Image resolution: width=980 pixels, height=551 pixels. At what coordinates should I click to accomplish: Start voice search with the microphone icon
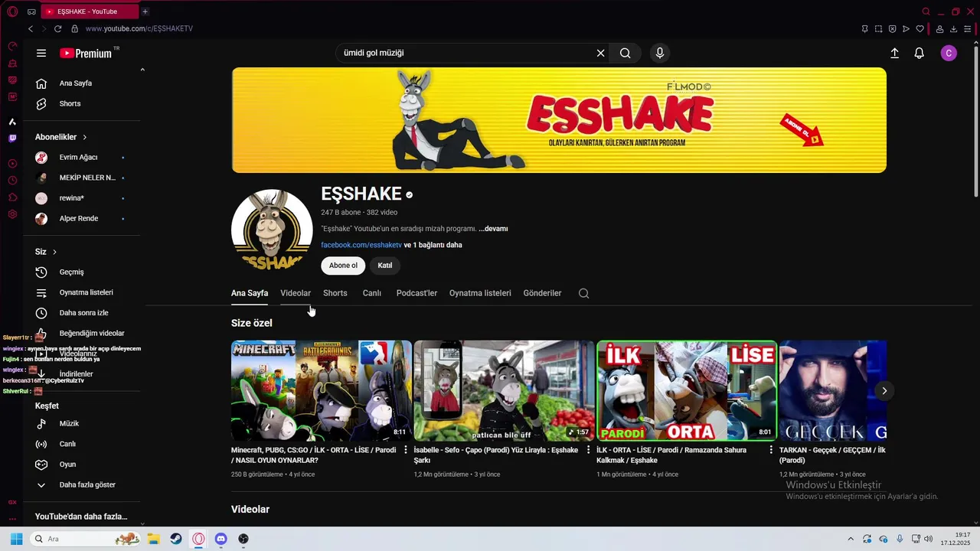[659, 53]
